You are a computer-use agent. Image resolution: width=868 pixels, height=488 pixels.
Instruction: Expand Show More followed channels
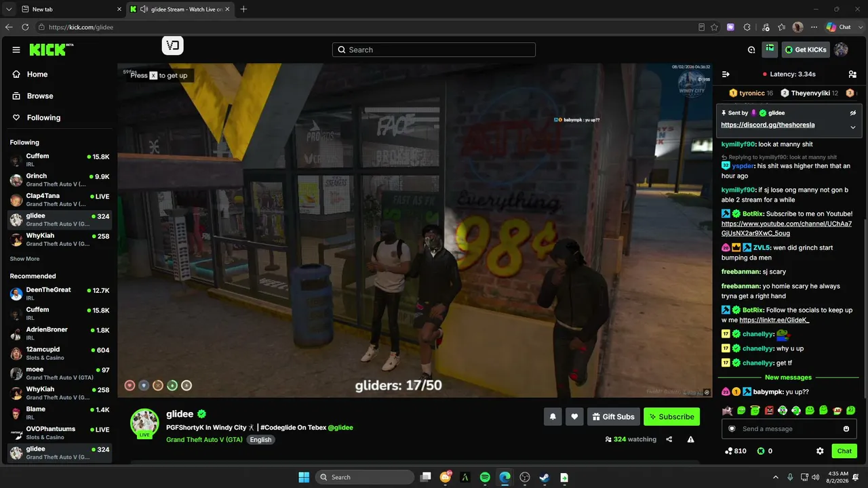point(24,259)
